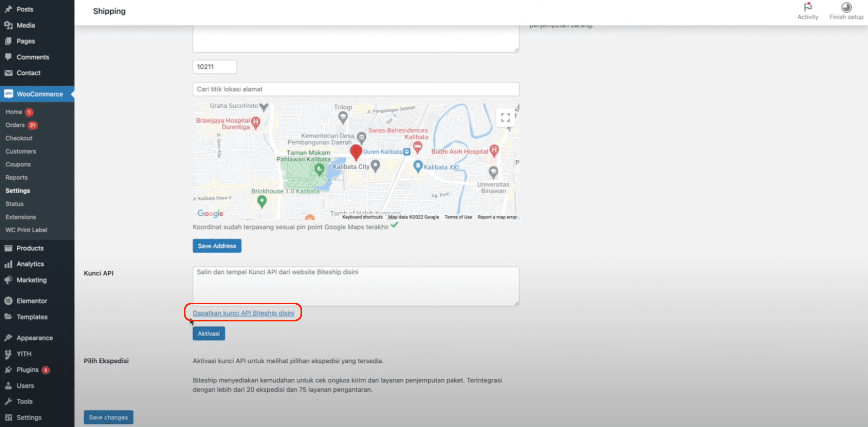
Task: Focus the address textarea above postal code
Action: tap(356, 39)
